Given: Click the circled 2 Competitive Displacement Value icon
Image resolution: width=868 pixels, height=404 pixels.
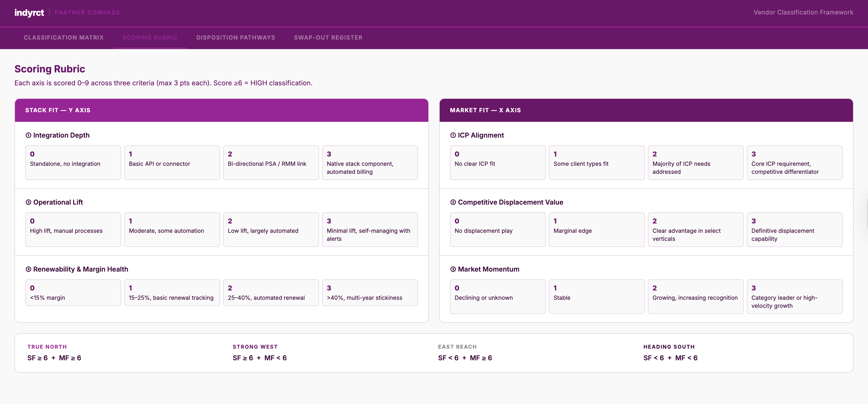Looking at the screenshot, I should coord(453,202).
